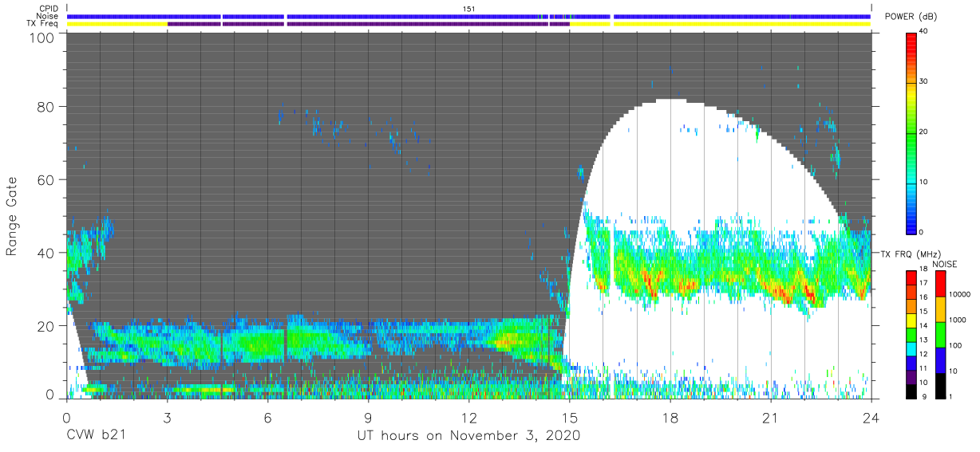Click the 24 hour tick on the x-axis

pyautogui.click(x=871, y=417)
